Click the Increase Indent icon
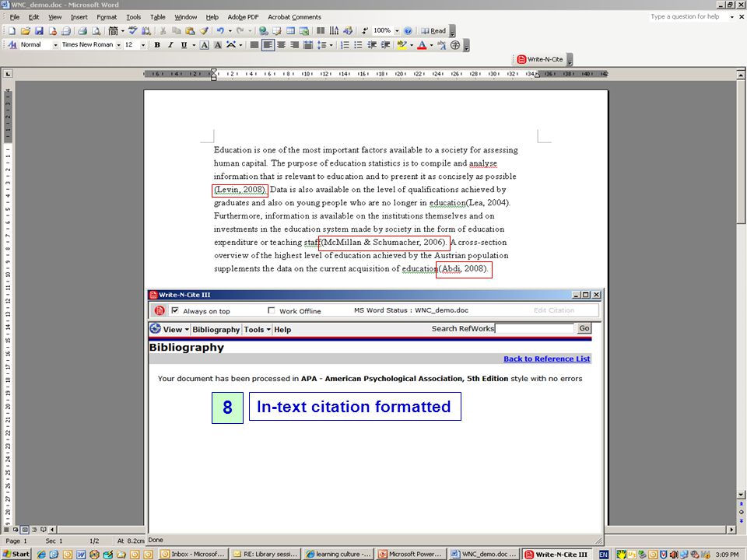 (x=385, y=45)
